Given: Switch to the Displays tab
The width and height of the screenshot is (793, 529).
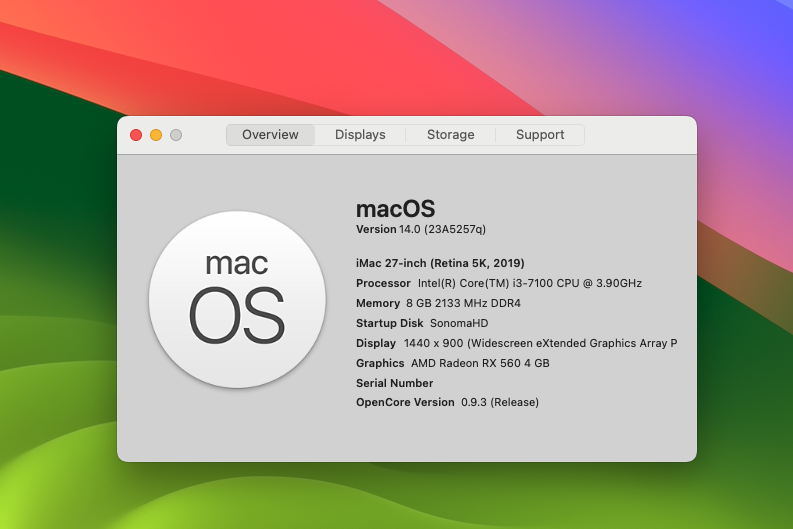Looking at the screenshot, I should [360, 135].
